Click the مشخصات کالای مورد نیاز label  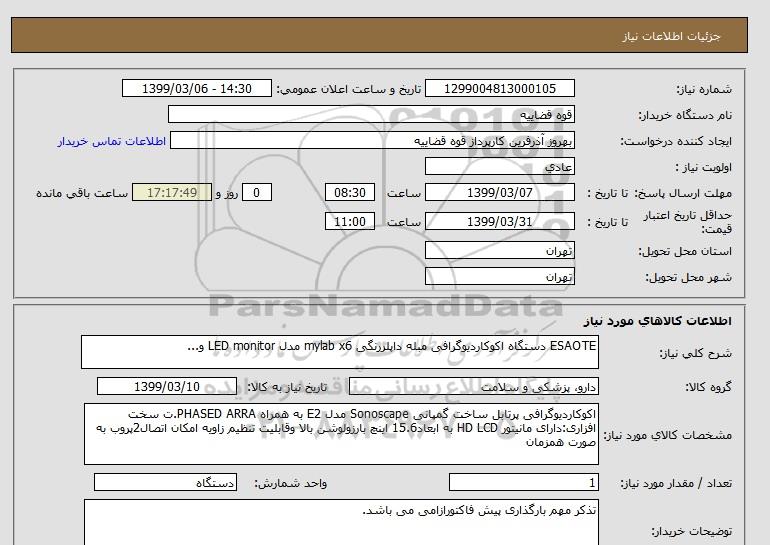(667, 435)
